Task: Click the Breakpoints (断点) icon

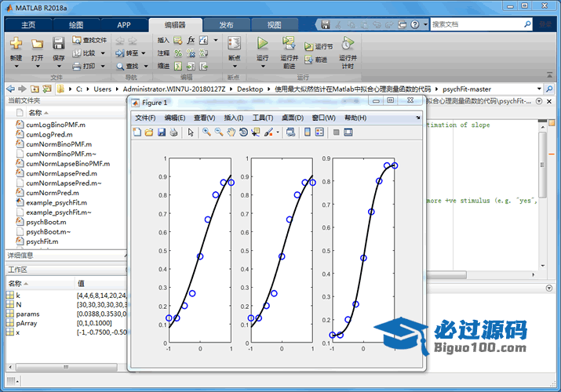Action: pyautogui.click(x=235, y=43)
